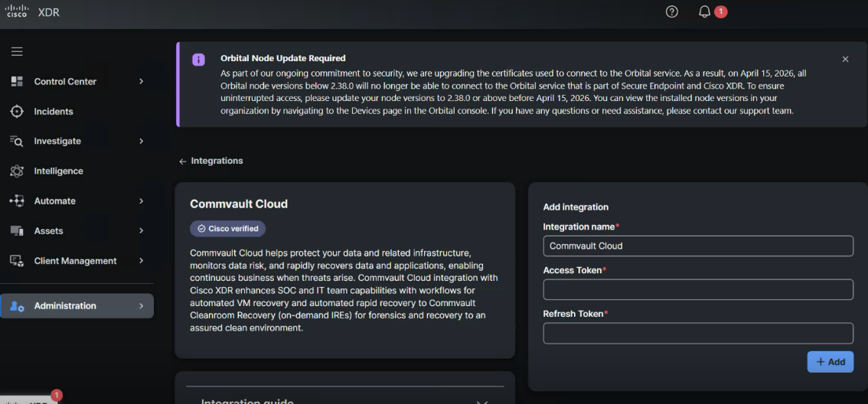Click the Orbital Node Update Required title

tap(283, 58)
